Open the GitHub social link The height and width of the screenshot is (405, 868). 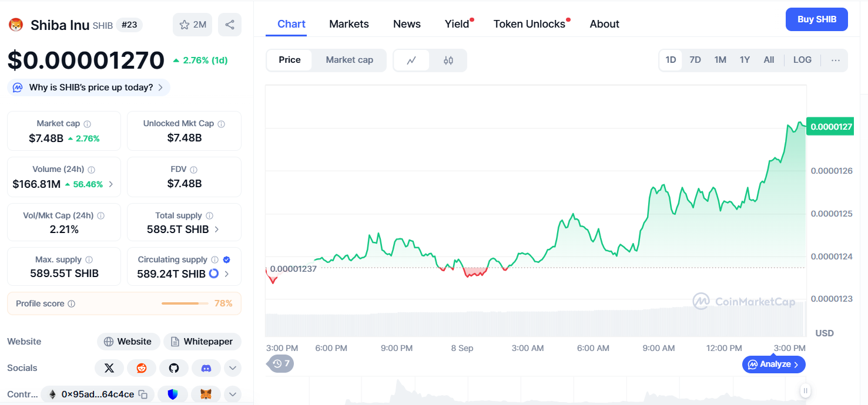click(174, 368)
